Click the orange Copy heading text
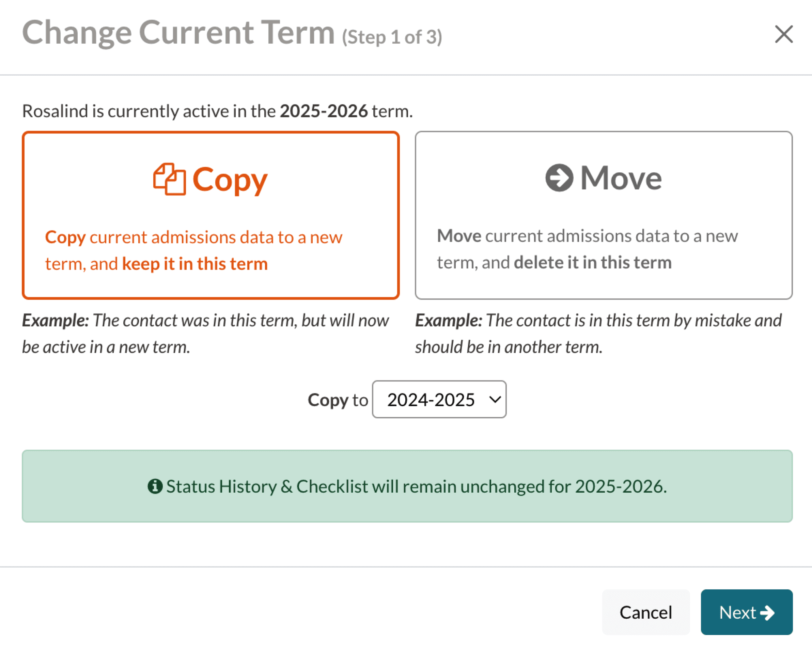This screenshot has height=650, width=812. [x=230, y=179]
